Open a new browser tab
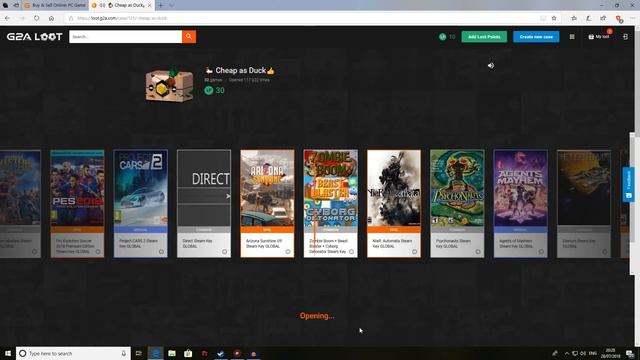The width and height of the screenshot is (640, 360). click(x=161, y=5)
